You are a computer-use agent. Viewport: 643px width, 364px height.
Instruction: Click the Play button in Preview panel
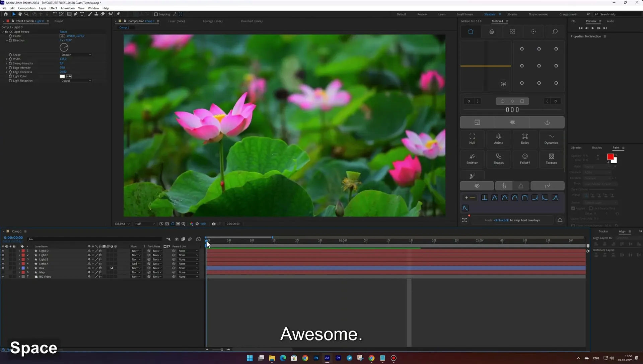[x=593, y=28]
